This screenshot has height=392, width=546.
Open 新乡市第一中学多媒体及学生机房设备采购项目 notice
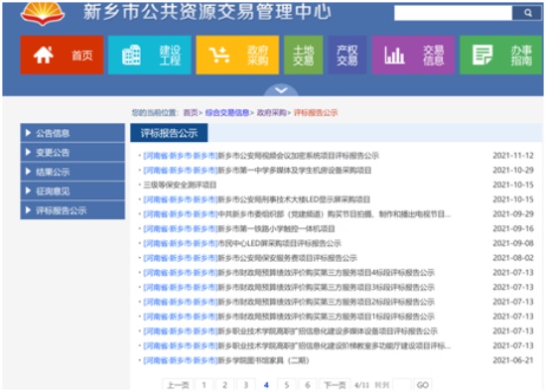coord(257,171)
